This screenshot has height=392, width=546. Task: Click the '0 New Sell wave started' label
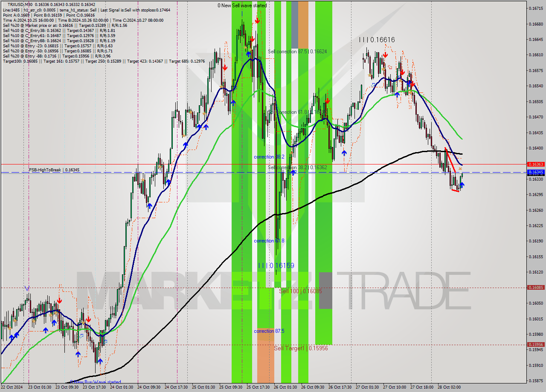pyautogui.click(x=242, y=6)
